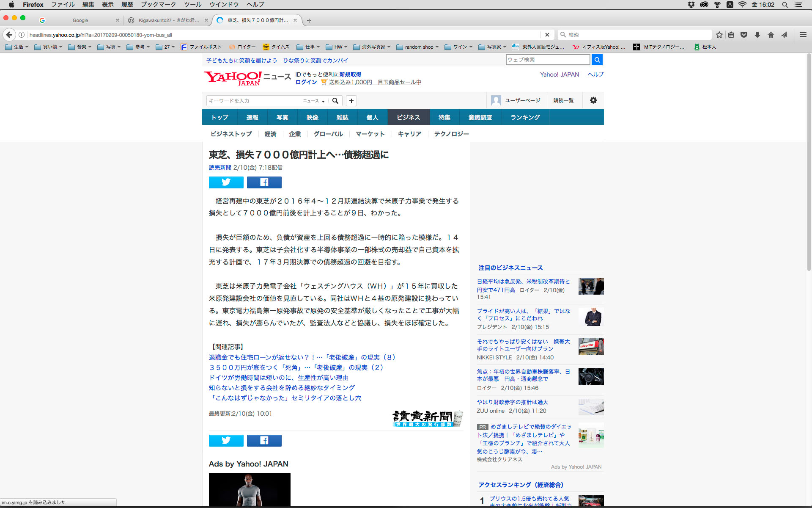Open Yahoo news settings gear icon
812x508 pixels.
click(593, 100)
